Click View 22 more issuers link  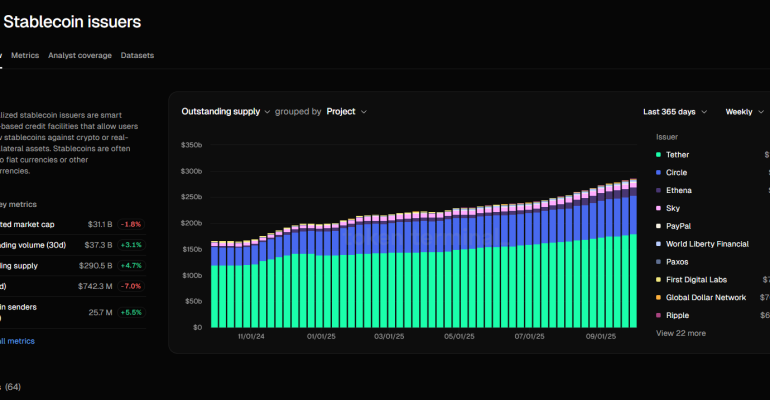pos(681,333)
